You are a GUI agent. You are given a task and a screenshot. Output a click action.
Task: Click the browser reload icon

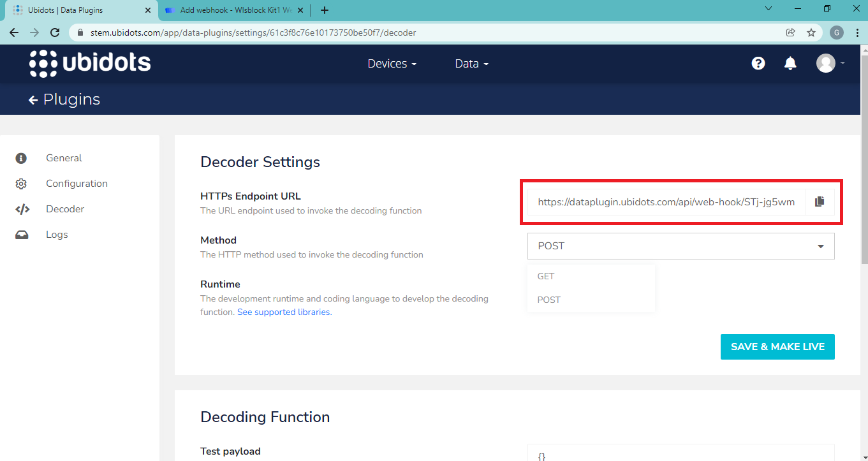click(55, 33)
